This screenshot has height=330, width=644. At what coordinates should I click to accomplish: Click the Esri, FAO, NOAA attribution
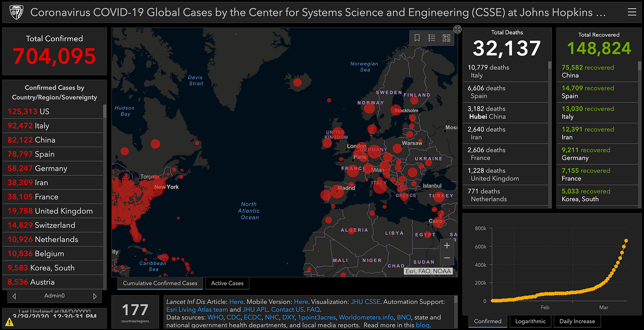pos(428,271)
